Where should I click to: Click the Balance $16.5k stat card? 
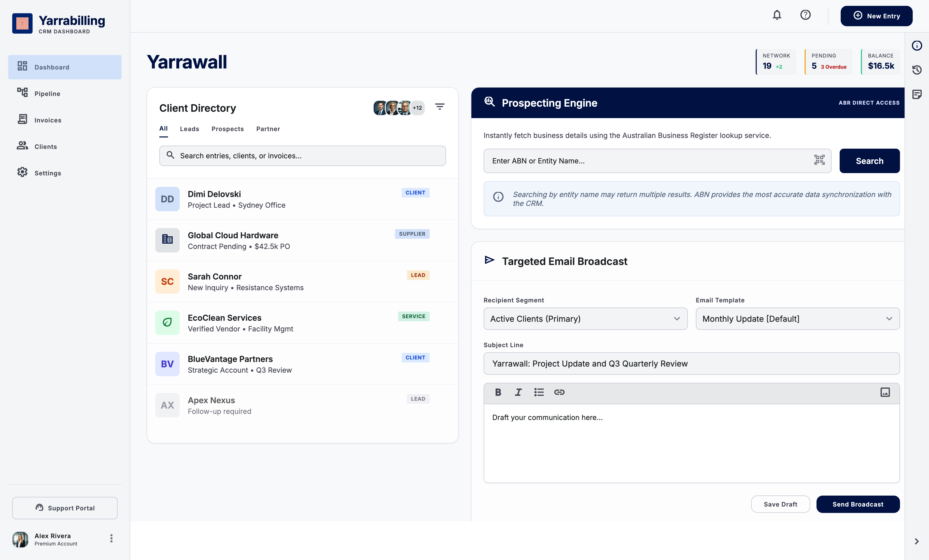[881, 61]
